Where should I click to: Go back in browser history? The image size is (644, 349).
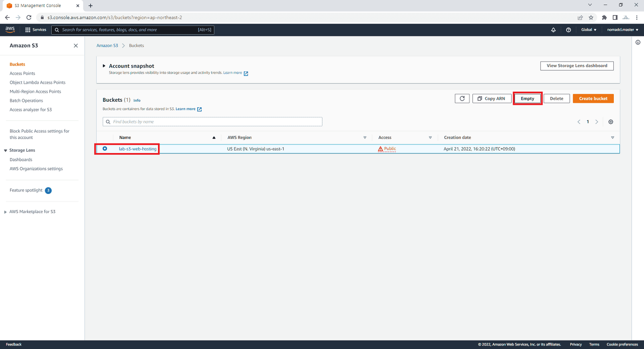[7, 17]
